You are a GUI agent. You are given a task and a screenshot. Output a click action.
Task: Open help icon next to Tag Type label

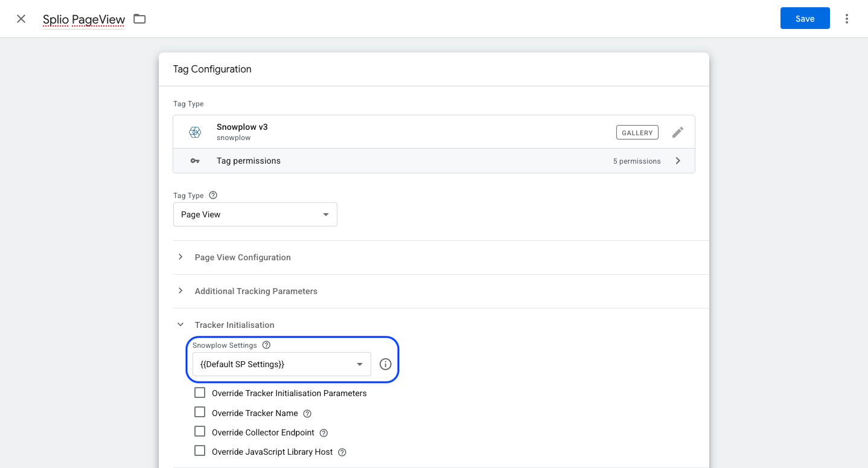[212, 196]
